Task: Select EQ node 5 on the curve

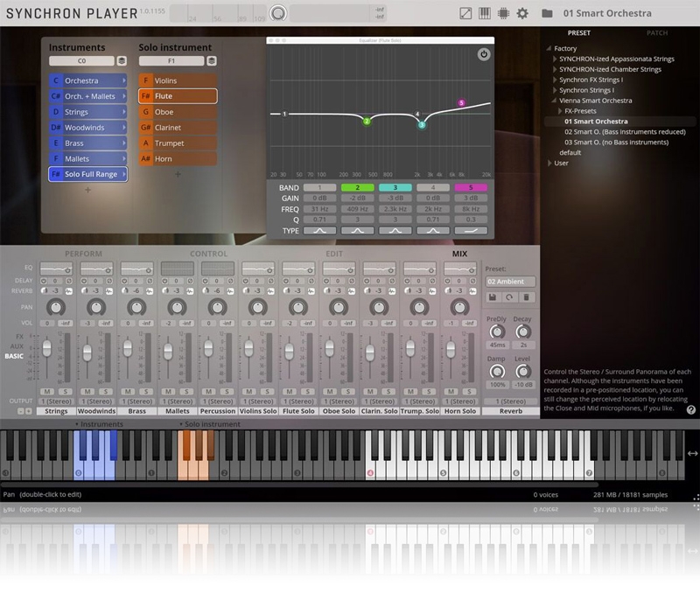Action: 462,103
